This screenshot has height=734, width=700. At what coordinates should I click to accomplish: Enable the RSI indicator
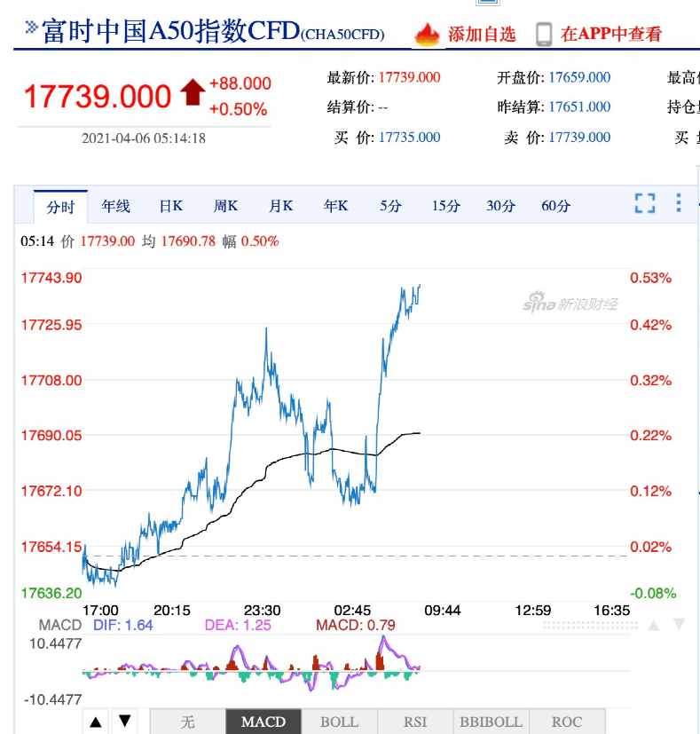(x=415, y=722)
